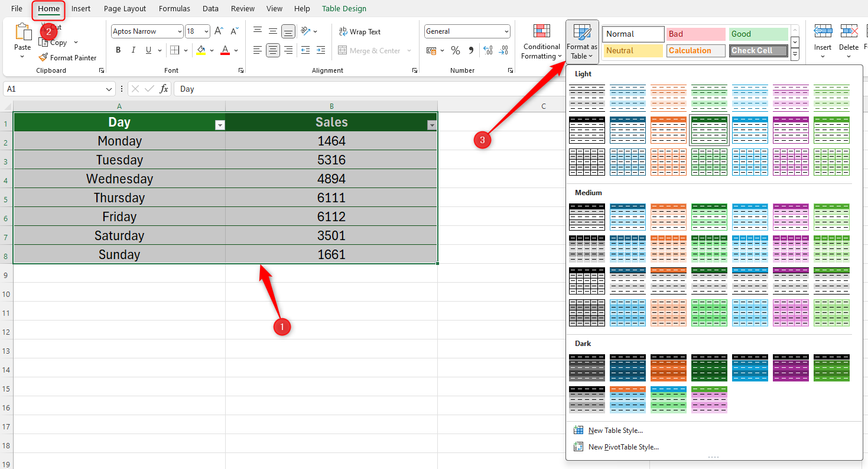Open the font size dropdown
Screen dimensions: 868x469
(x=206, y=31)
